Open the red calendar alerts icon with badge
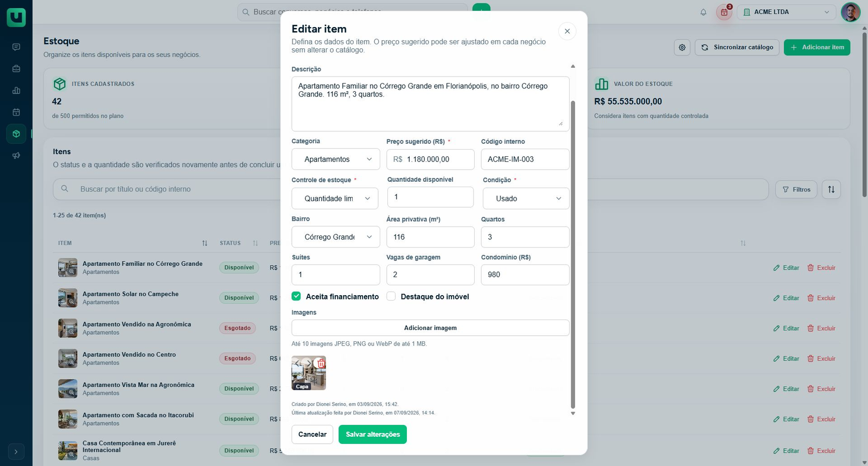 pos(724,12)
